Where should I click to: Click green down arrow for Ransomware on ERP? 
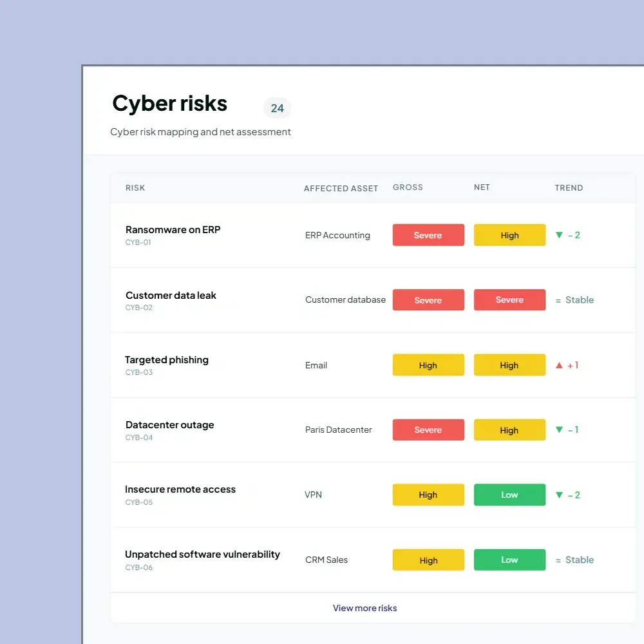559,235
